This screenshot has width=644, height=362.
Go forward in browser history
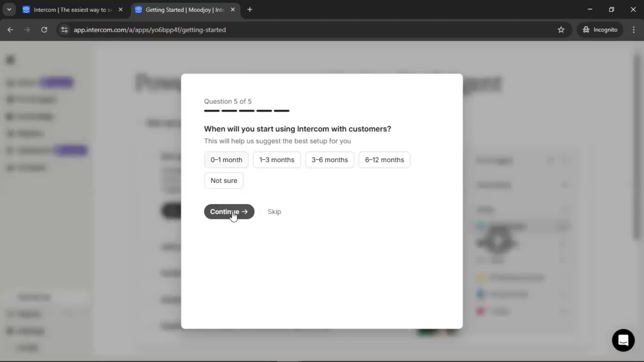(27, 30)
